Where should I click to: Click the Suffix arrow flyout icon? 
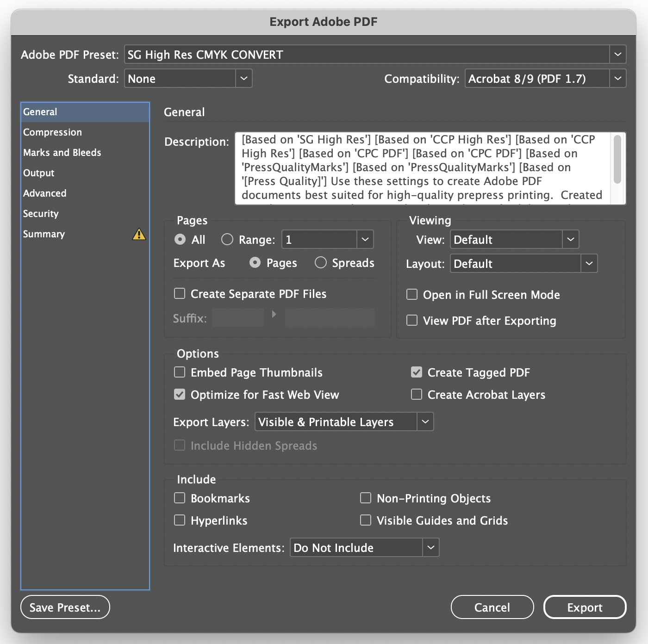coord(274,314)
